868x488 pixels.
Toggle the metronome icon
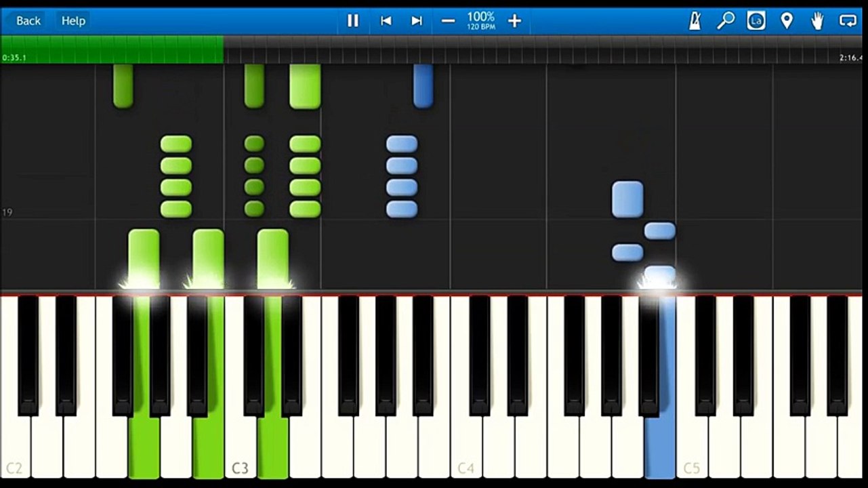tap(695, 21)
